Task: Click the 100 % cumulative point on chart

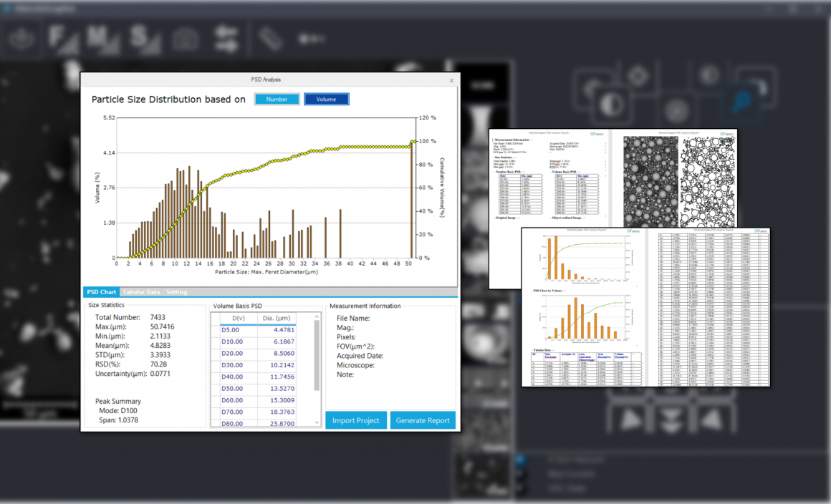Action: (x=413, y=141)
